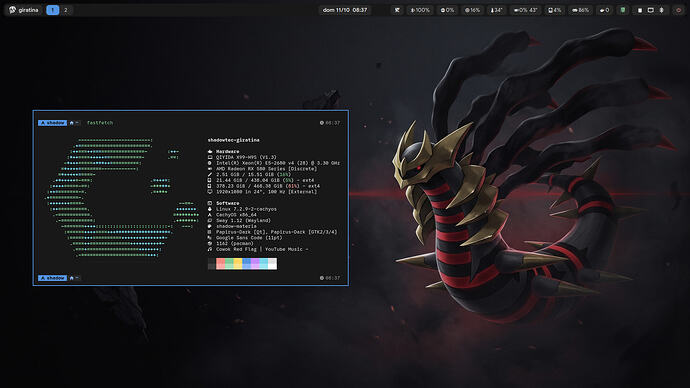Click the Papirus-Dark icon theme line
Screen dimensions: 690x388
[x=272, y=232]
